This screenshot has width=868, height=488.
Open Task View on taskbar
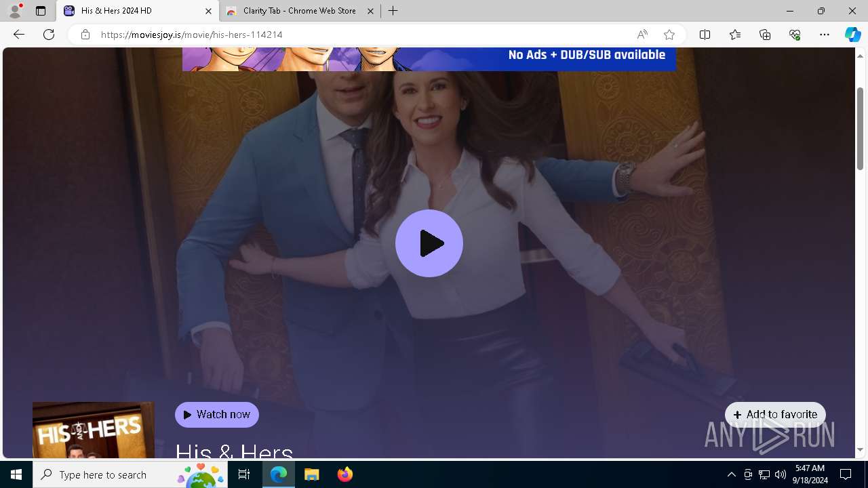pyautogui.click(x=244, y=474)
